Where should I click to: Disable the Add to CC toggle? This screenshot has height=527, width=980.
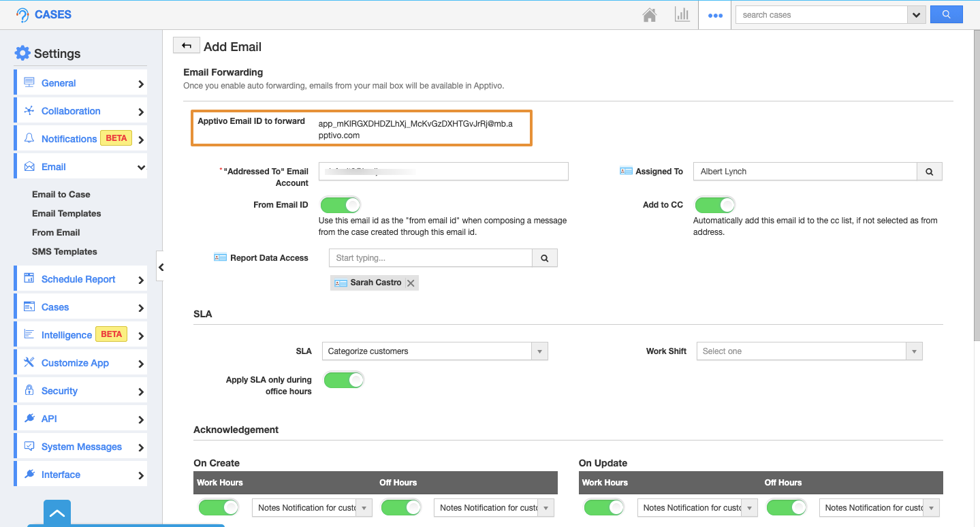714,205
